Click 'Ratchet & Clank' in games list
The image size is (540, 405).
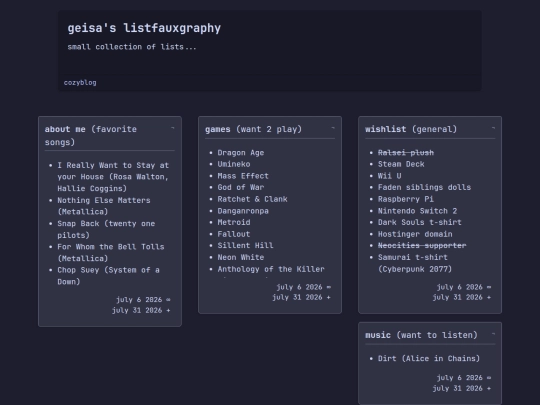pos(252,199)
